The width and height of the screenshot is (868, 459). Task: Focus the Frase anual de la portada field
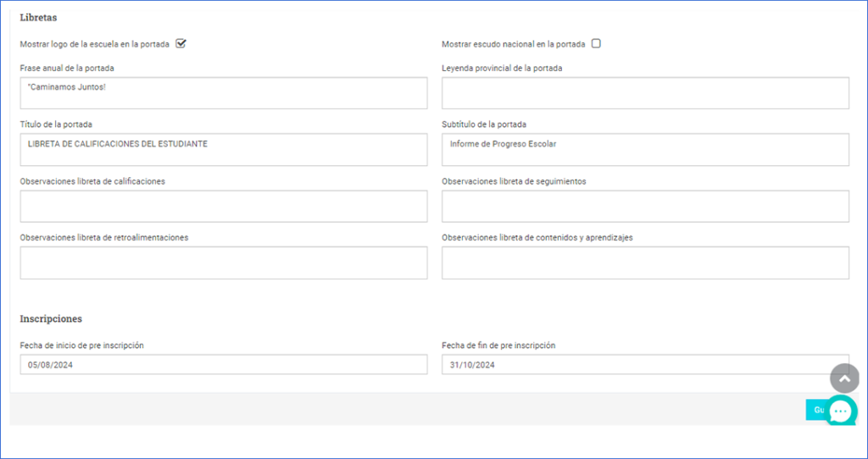click(224, 93)
